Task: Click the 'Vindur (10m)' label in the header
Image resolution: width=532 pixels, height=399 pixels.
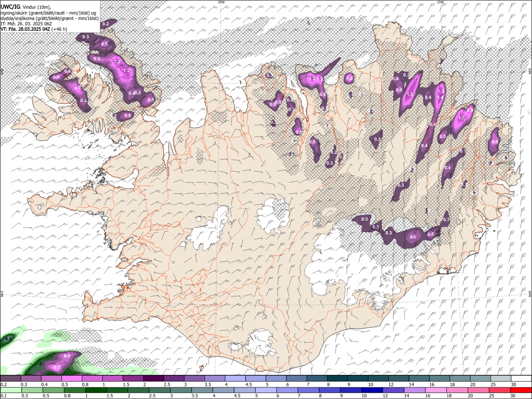Action: (37, 7)
